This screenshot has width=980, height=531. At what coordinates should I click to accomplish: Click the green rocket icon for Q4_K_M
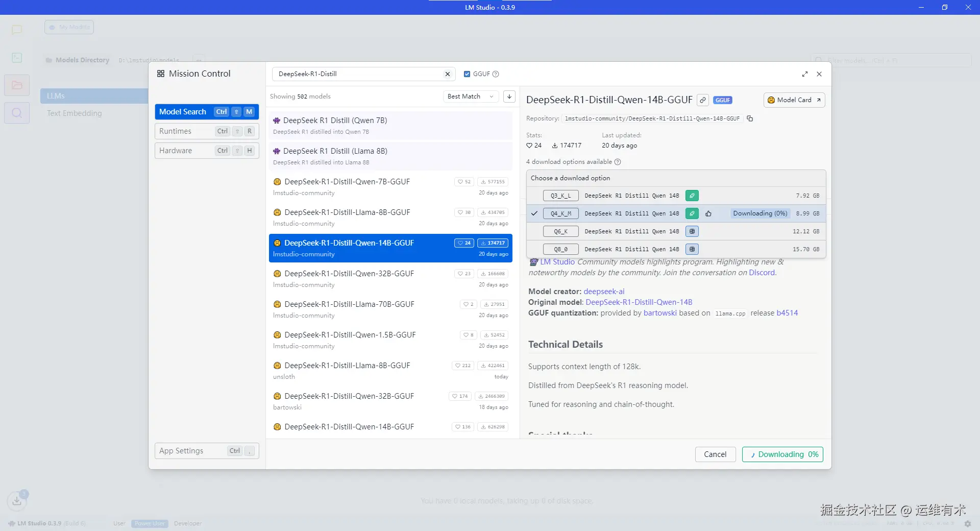(x=692, y=213)
